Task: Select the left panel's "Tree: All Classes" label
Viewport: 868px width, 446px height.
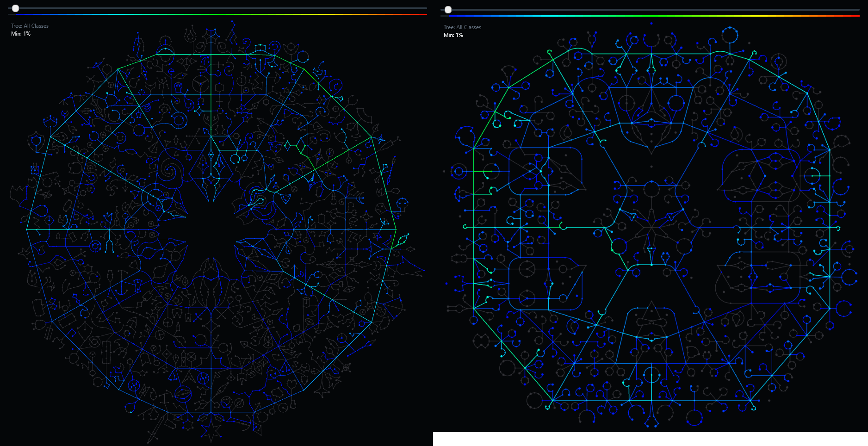Action: [x=30, y=26]
